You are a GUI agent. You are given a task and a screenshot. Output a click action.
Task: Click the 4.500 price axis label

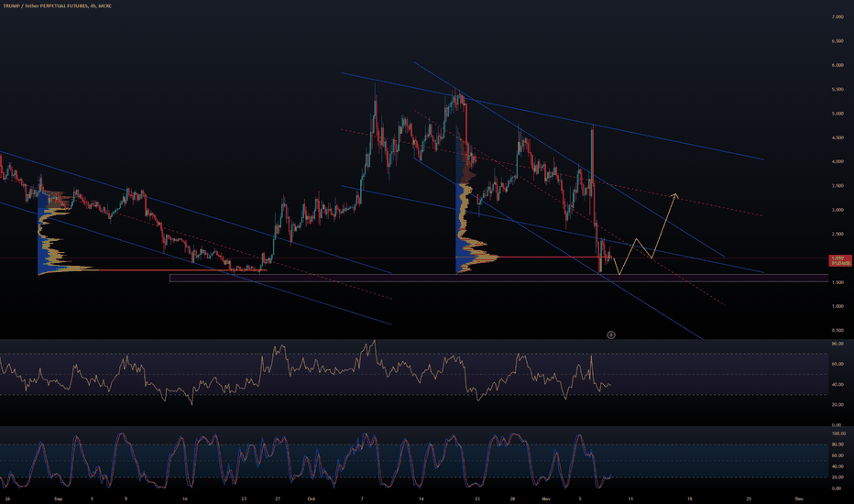(x=838, y=137)
